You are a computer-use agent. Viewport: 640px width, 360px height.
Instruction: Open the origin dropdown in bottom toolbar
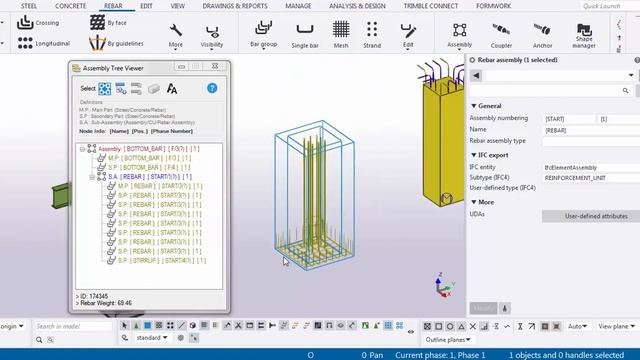click(x=12, y=326)
